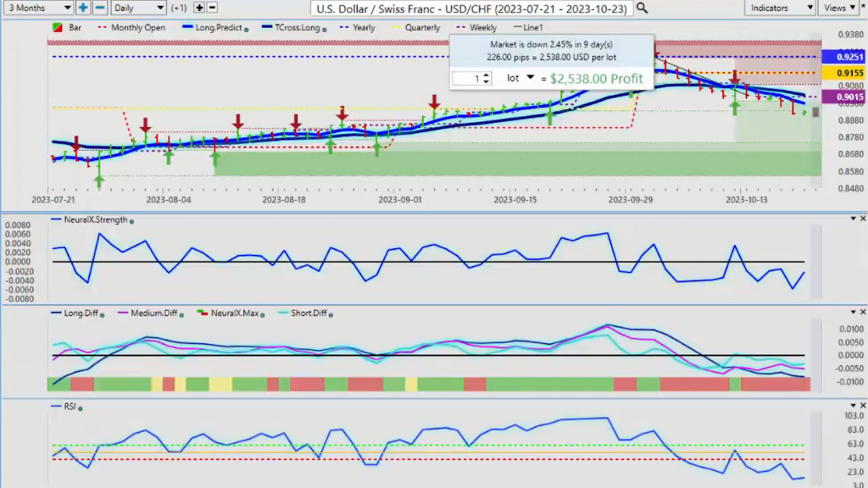Click the 2023-09-01 date axis label
The height and width of the screenshot is (488, 868).
(400, 200)
